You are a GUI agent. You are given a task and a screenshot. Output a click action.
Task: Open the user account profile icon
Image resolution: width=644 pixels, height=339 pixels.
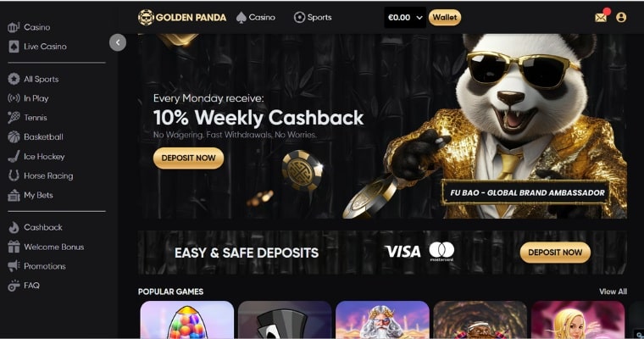[621, 17]
